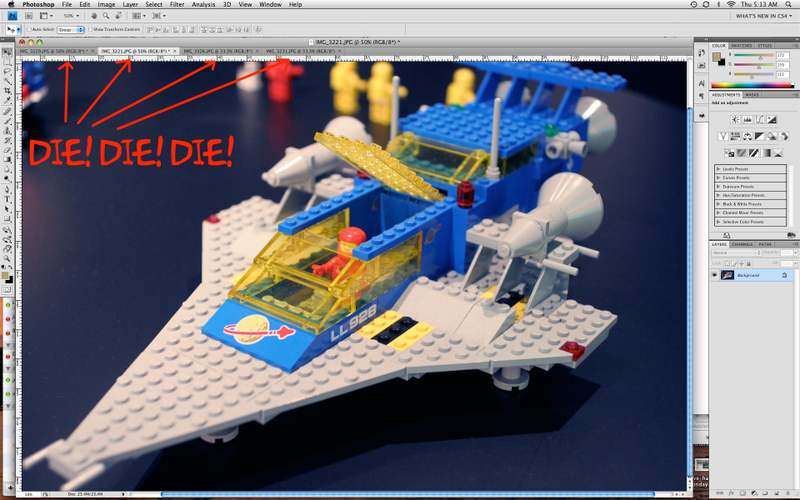Image resolution: width=800 pixels, height=500 pixels.
Task: Select the Zoom tool in the toolbox
Action: (x=7, y=259)
